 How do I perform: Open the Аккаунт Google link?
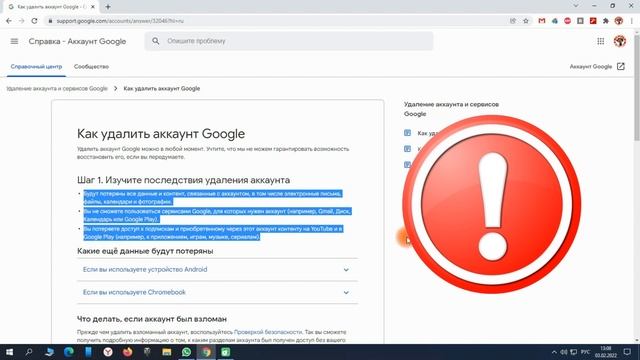pyautogui.click(x=591, y=67)
